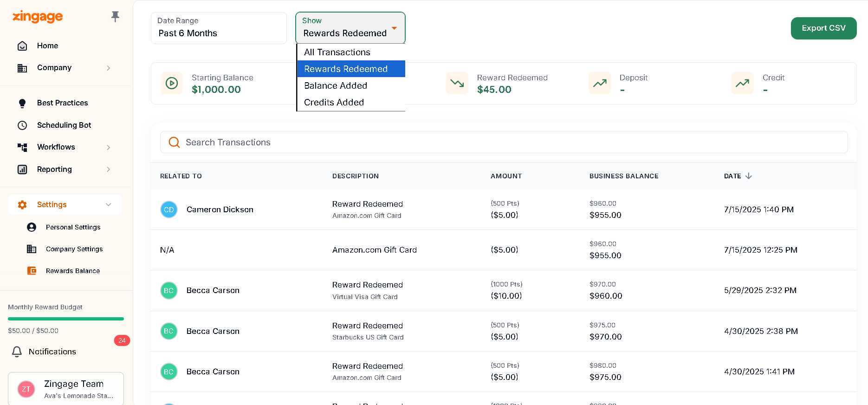
Task: Click the ZT Zingage Team avatar
Action: pos(26,389)
